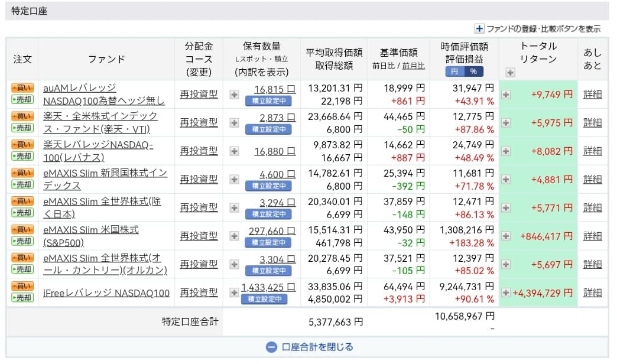Open 詳細 for eMAXIS Slim 全世界株式(オルカン)
Viewport: 617px width, 364px height.
592,265
